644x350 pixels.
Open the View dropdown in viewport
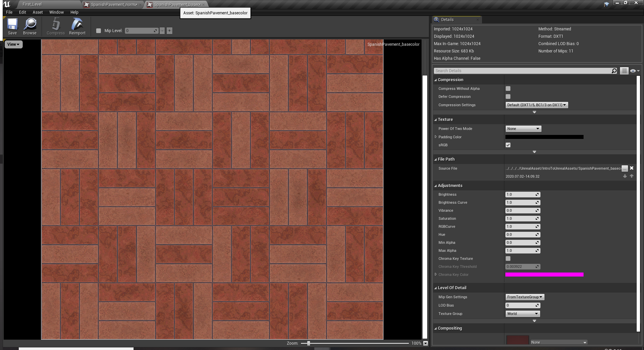click(x=13, y=44)
